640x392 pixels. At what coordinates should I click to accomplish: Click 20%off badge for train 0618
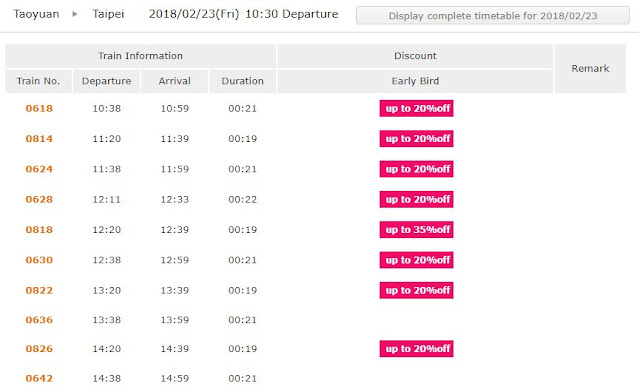416,109
